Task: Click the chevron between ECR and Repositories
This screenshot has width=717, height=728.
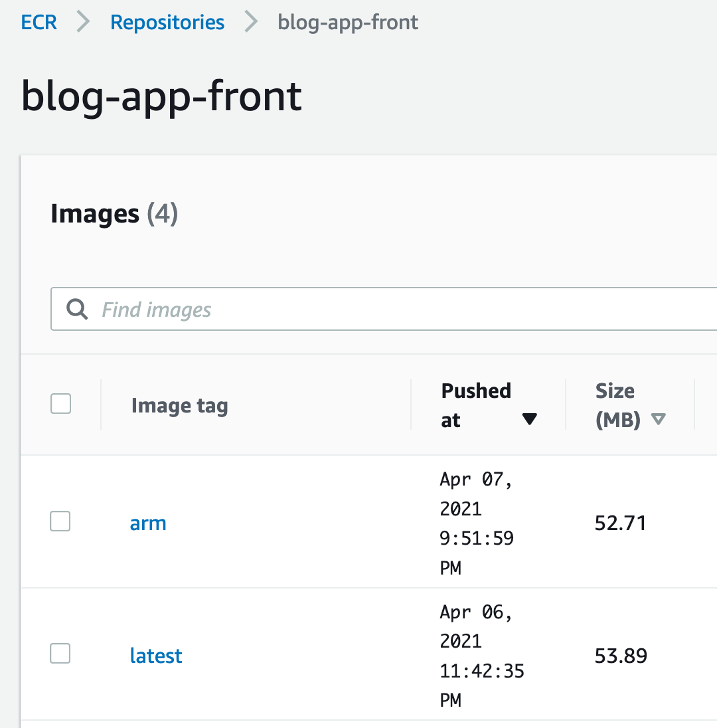Action: click(83, 22)
